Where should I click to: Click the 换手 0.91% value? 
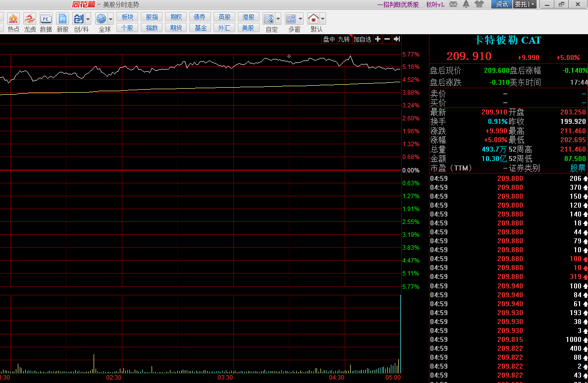click(498, 121)
